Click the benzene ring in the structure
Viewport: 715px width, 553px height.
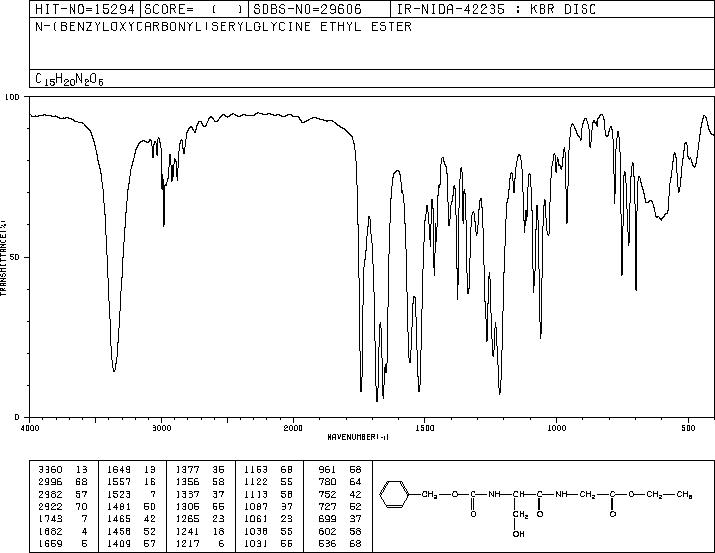click(x=395, y=494)
